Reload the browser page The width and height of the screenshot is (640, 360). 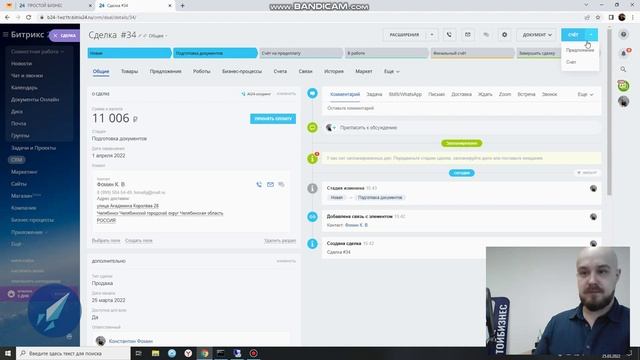(28, 17)
